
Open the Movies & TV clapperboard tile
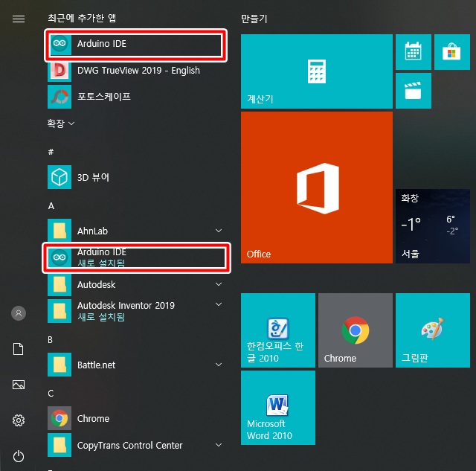(414, 91)
